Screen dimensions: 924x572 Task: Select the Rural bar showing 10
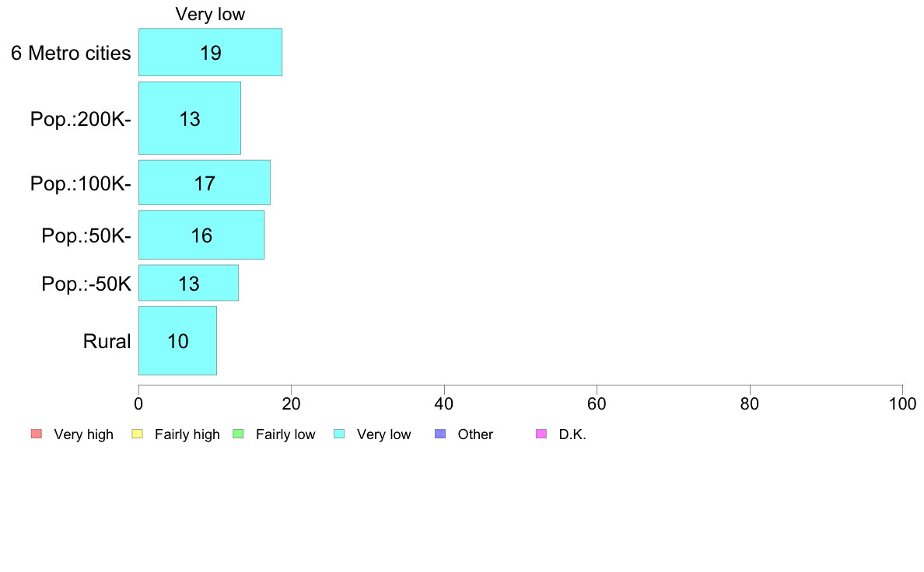178,341
